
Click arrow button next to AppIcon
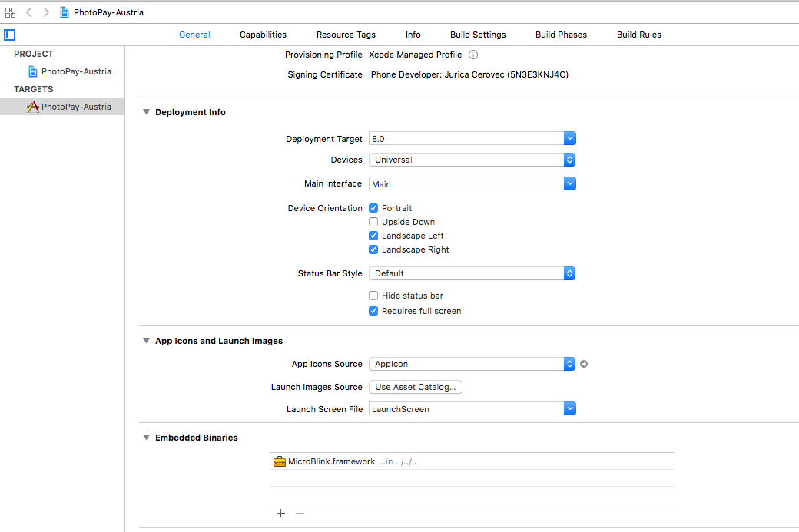point(584,364)
